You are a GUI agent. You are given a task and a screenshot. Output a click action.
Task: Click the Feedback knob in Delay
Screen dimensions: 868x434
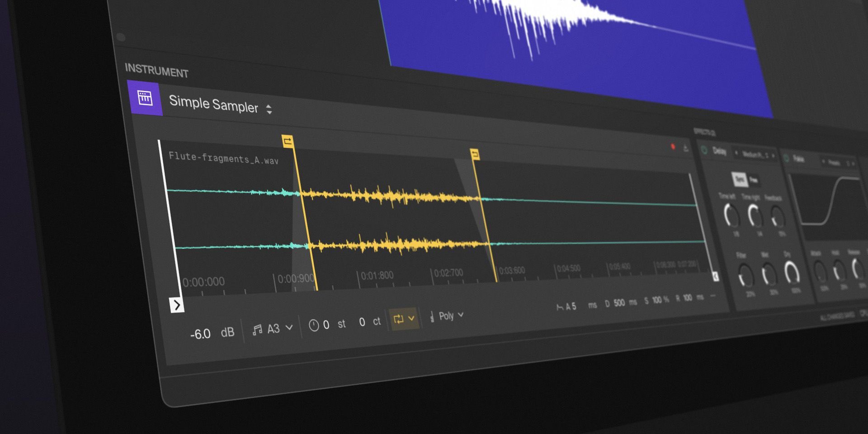(x=777, y=217)
